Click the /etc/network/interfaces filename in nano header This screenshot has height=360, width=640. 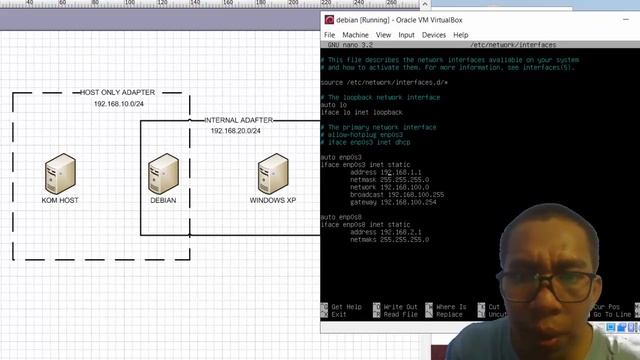pos(513,45)
